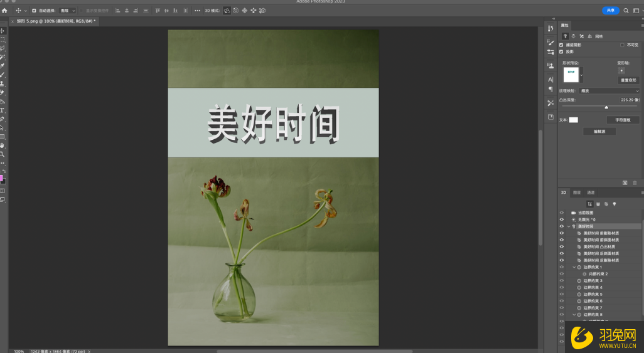This screenshot has height=353, width=644.
Task: Activate 3D pan mode icon
Action: [x=244, y=11]
